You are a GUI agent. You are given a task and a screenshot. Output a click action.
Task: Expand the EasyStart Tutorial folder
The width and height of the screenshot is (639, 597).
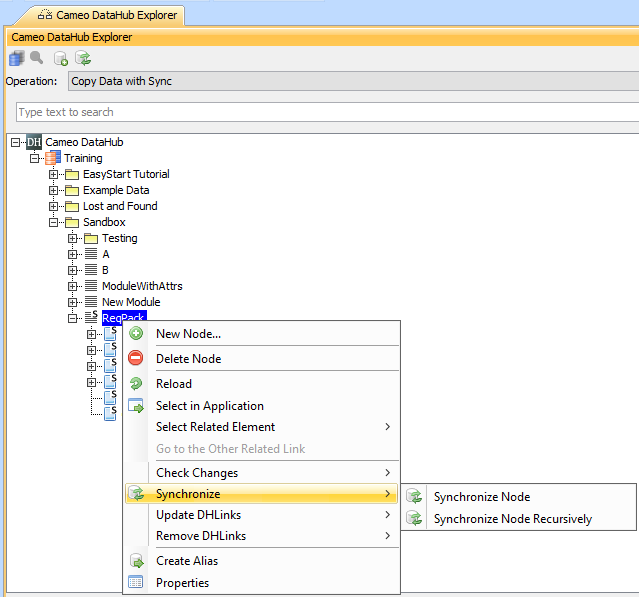(54, 174)
